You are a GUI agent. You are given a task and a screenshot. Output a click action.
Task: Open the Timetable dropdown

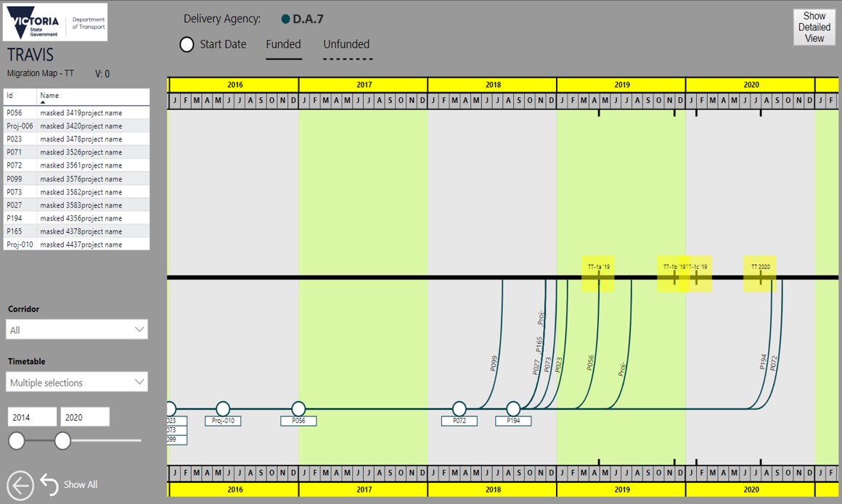[77, 382]
